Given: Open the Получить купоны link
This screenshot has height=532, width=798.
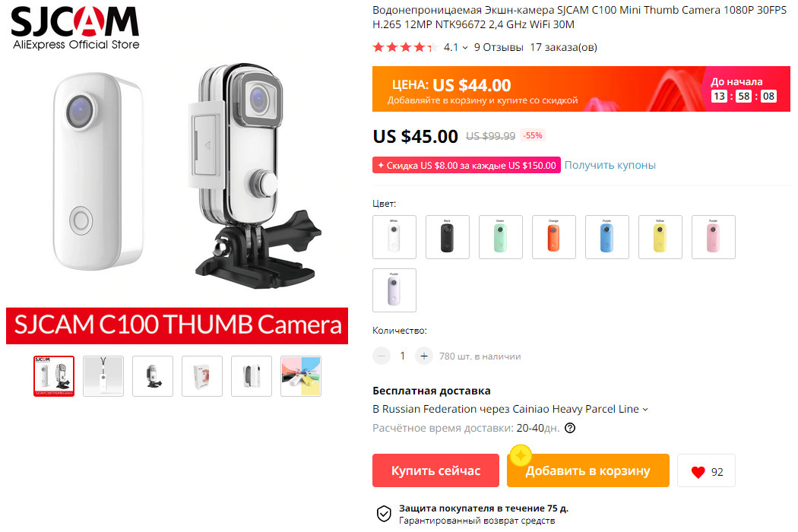Looking at the screenshot, I should [610, 165].
